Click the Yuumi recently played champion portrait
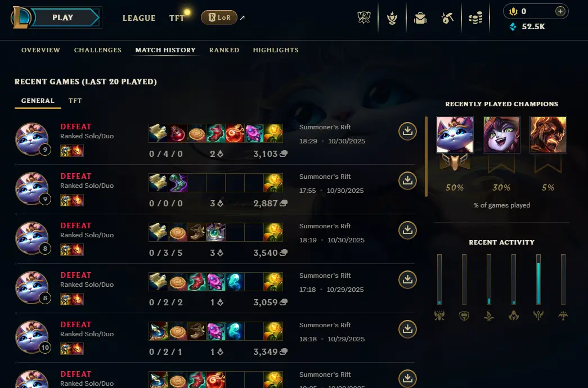Image resolution: width=588 pixels, height=388 pixels. [455, 134]
